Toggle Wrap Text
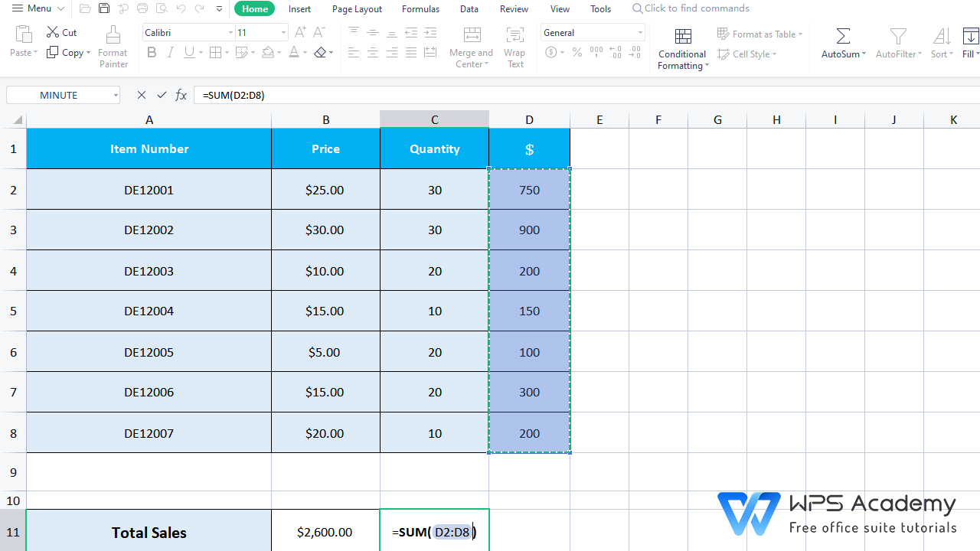The height and width of the screenshot is (551, 980). pos(515,46)
